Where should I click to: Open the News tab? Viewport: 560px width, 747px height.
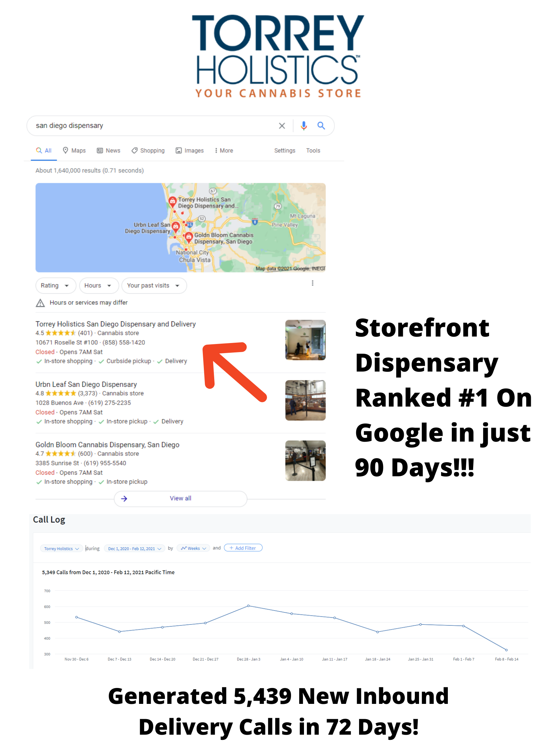(109, 151)
